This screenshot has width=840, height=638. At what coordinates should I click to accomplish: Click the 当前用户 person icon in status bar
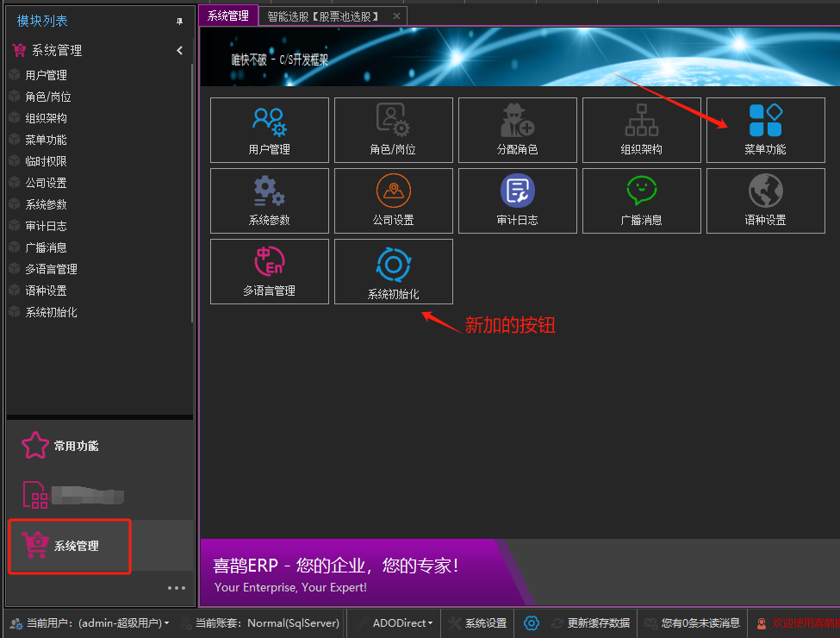(x=16, y=623)
